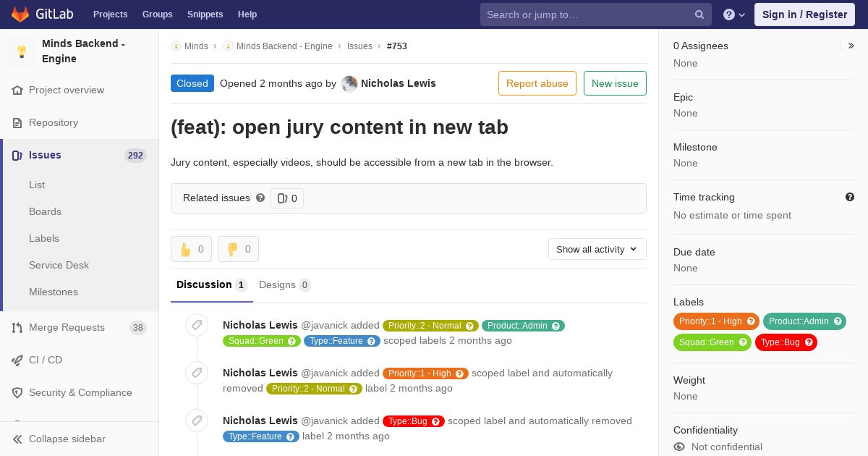The height and width of the screenshot is (456, 868).
Task: Collapse right sidebar with double arrow icon
Action: click(x=851, y=46)
